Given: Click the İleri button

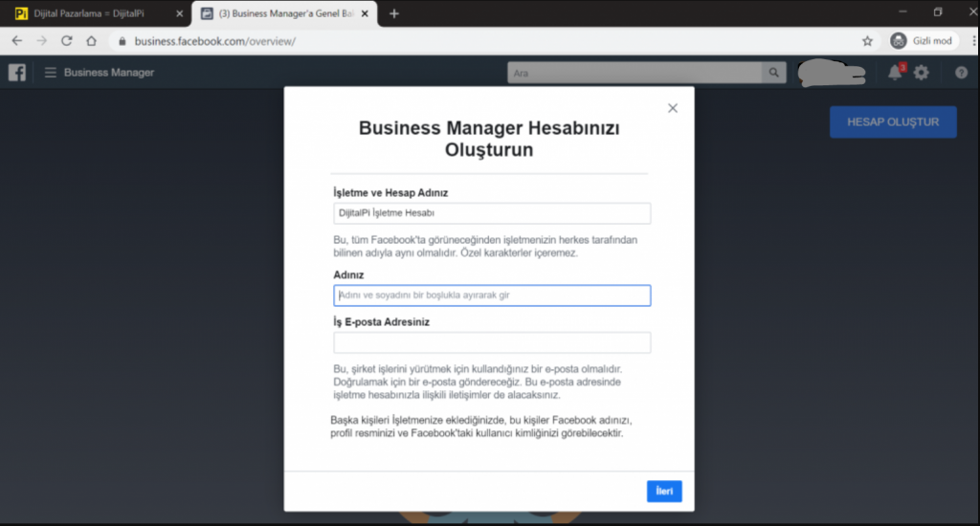Looking at the screenshot, I should click(664, 491).
